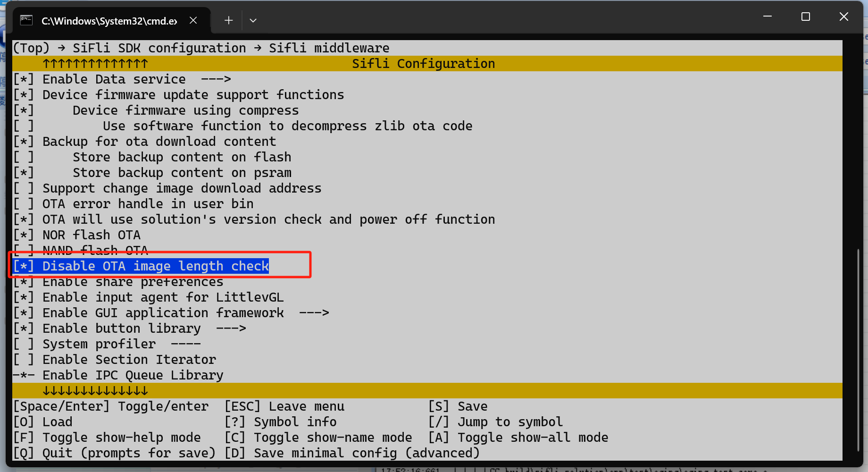The width and height of the screenshot is (868, 472).
Task: Enable Store backup content on flash
Action: 24,157
